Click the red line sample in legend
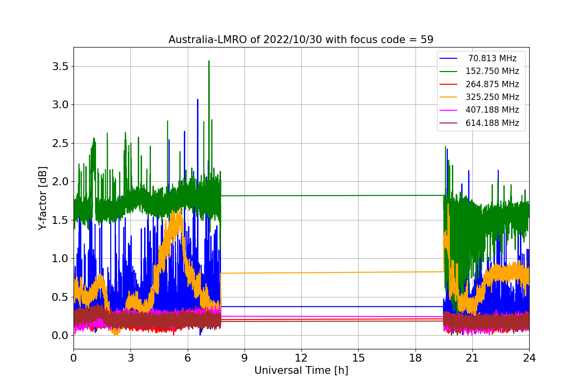The height and width of the screenshot is (392, 588). [449, 84]
